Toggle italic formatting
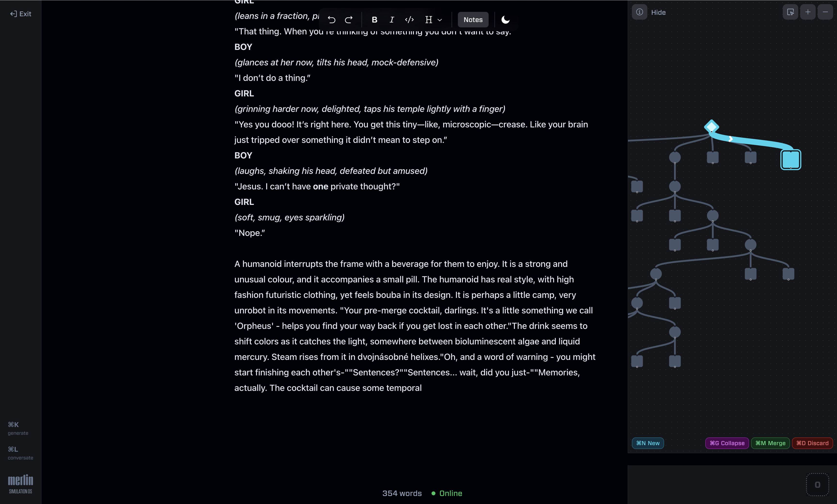Image resolution: width=837 pixels, height=504 pixels. (392, 20)
